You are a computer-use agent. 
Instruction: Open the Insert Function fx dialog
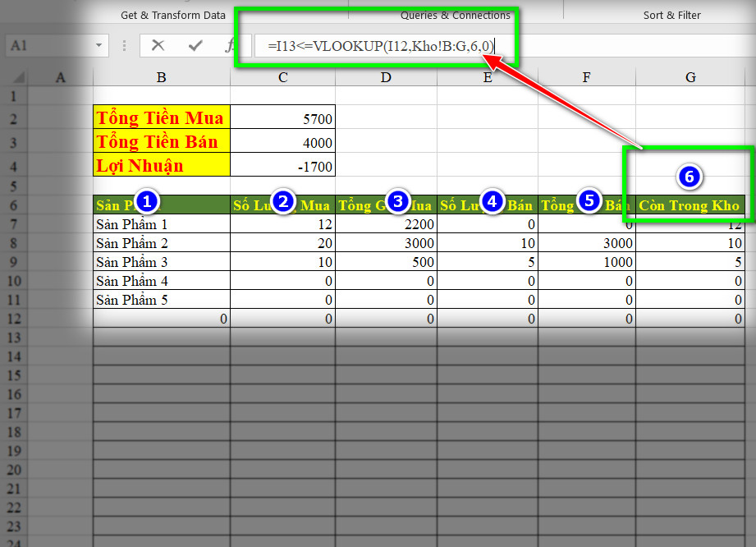click(230, 46)
